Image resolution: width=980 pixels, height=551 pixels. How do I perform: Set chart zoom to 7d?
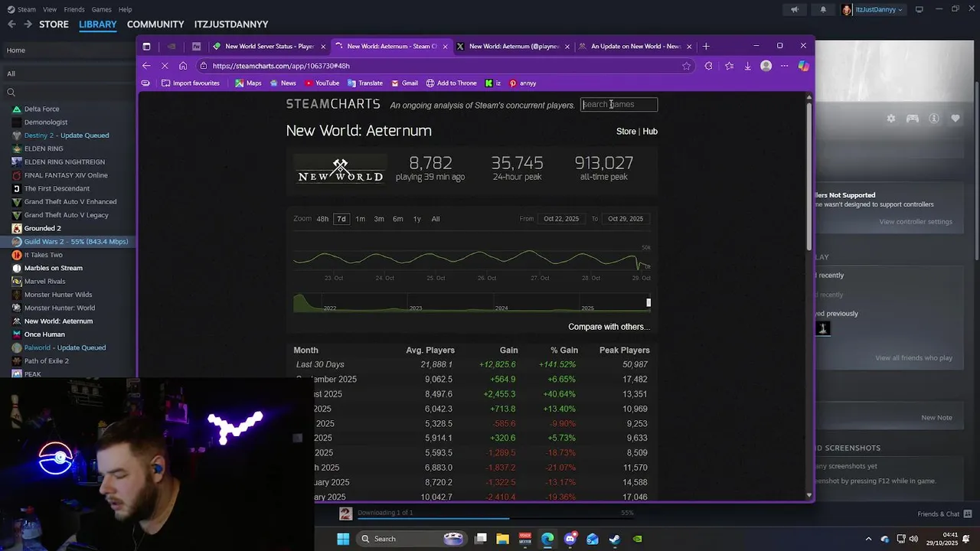(x=341, y=219)
